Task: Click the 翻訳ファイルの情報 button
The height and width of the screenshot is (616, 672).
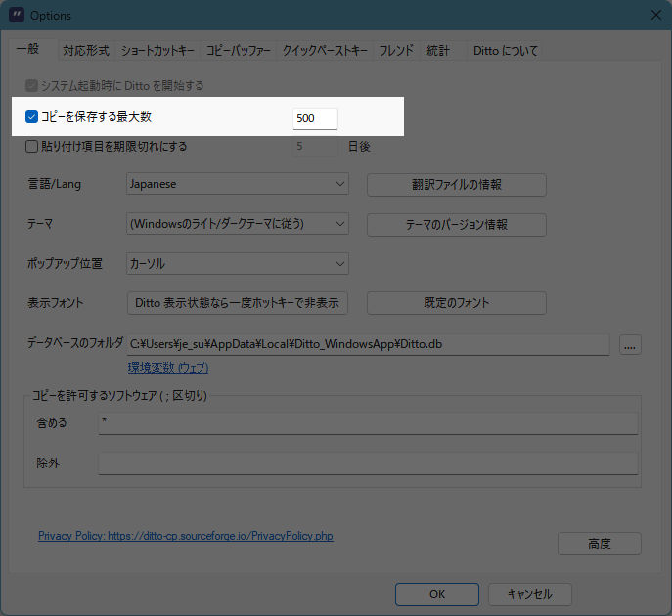Action: pyautogui.click(x=457, y=185)
